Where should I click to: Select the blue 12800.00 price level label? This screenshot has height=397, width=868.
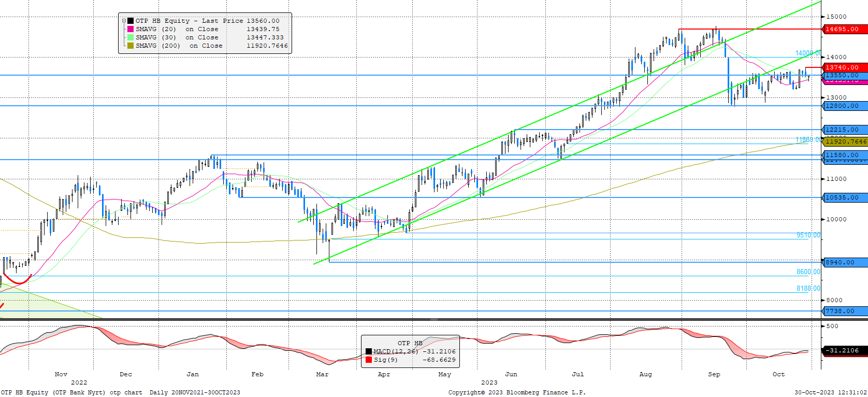844,106
